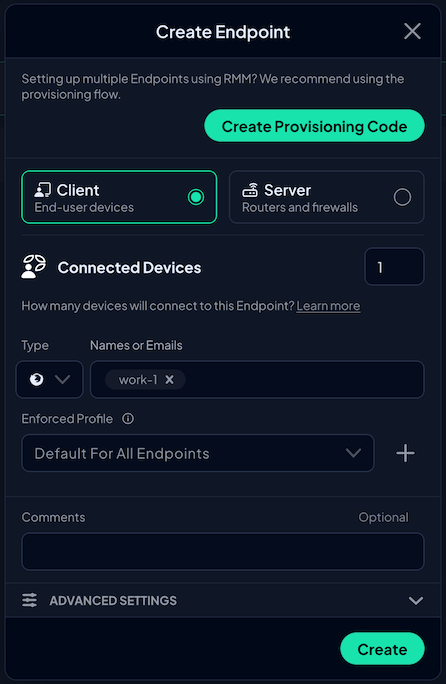
Task: Click Create Provisioning Code button
Action: click(x=314, y=126)
